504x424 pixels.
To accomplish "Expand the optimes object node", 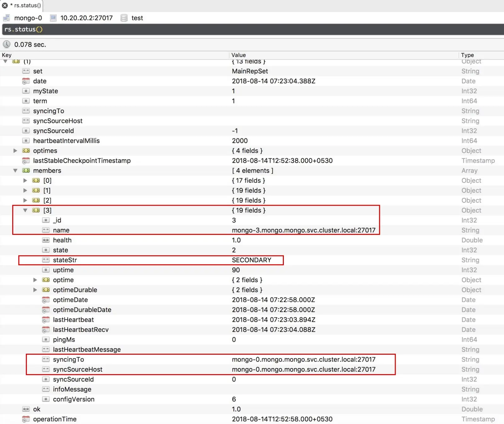I will 15,151.
